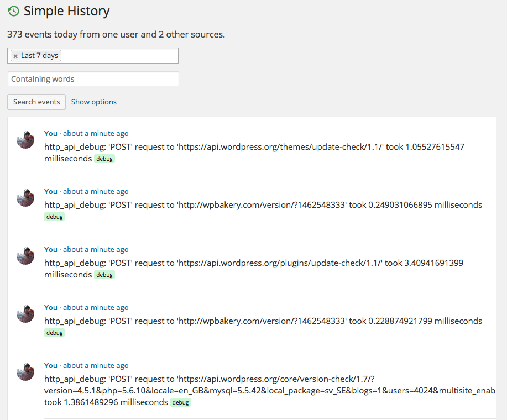The image size is (507, 420).
Task: Click 'You' on wpbakery 0.228874921799 event
Action: [x=51, y=308]
